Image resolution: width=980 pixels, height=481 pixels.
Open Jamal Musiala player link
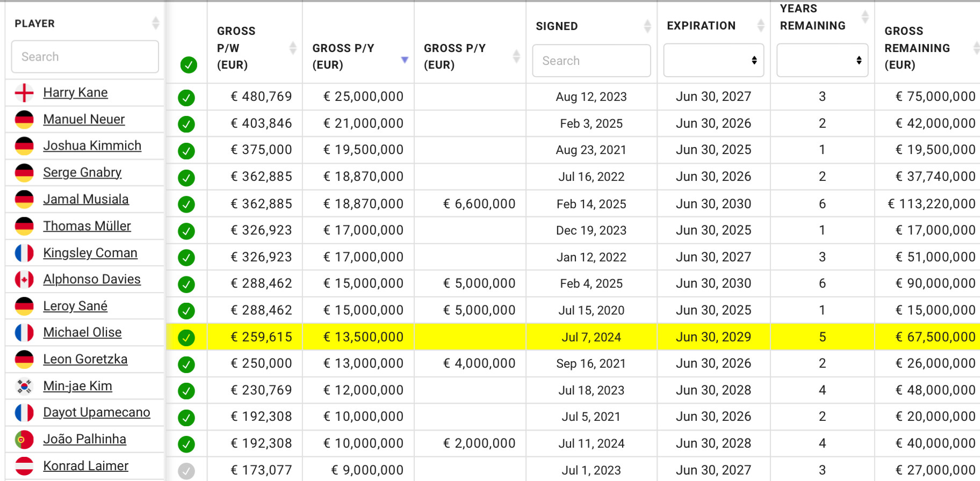click(86, 199)
